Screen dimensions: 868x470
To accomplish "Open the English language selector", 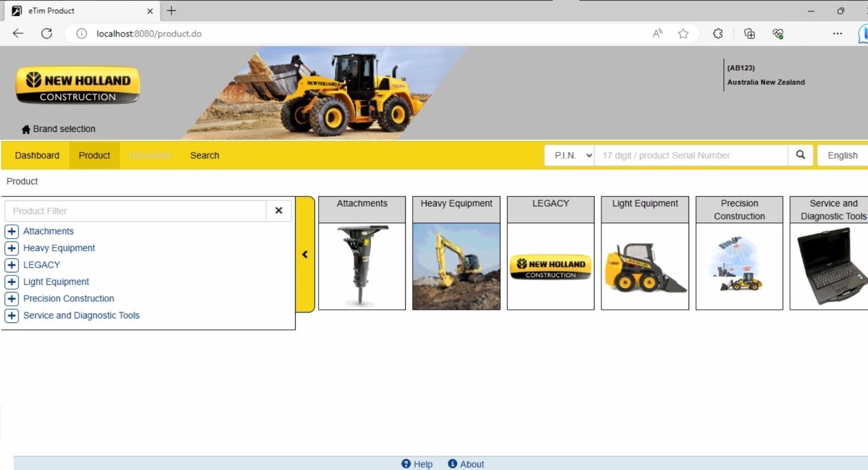I will tap(843, 155).
